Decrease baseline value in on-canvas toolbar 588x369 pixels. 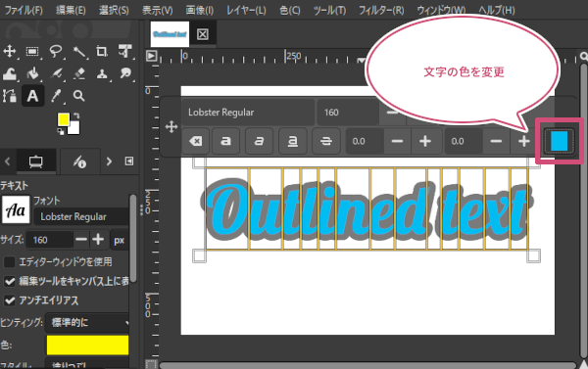point(397,141)
